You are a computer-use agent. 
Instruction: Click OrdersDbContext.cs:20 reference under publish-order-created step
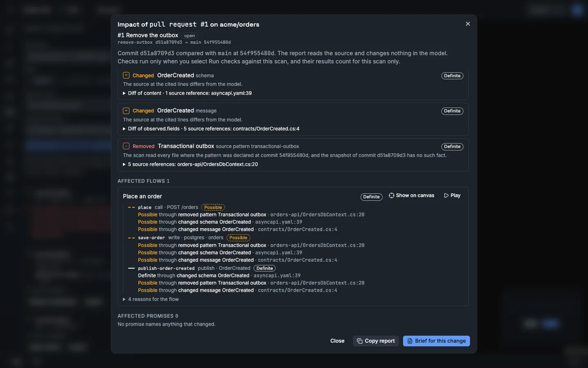[x=317, y=283]
